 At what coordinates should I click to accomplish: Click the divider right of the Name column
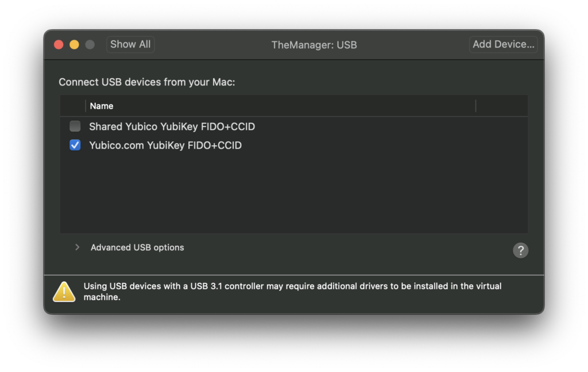tap(475, 106)
